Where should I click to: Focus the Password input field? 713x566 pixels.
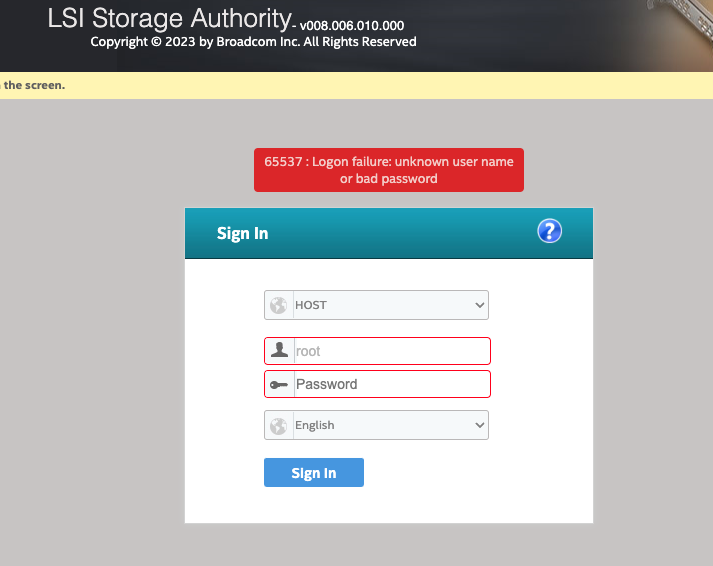[390, 384]
